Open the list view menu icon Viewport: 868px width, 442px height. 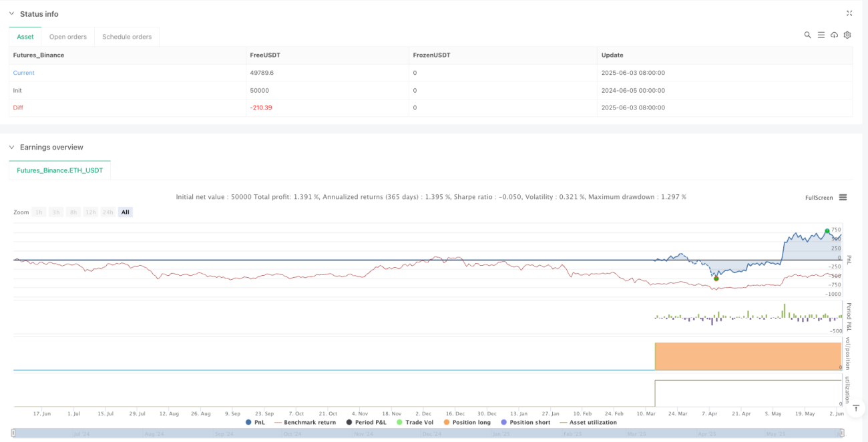point(821,35)
